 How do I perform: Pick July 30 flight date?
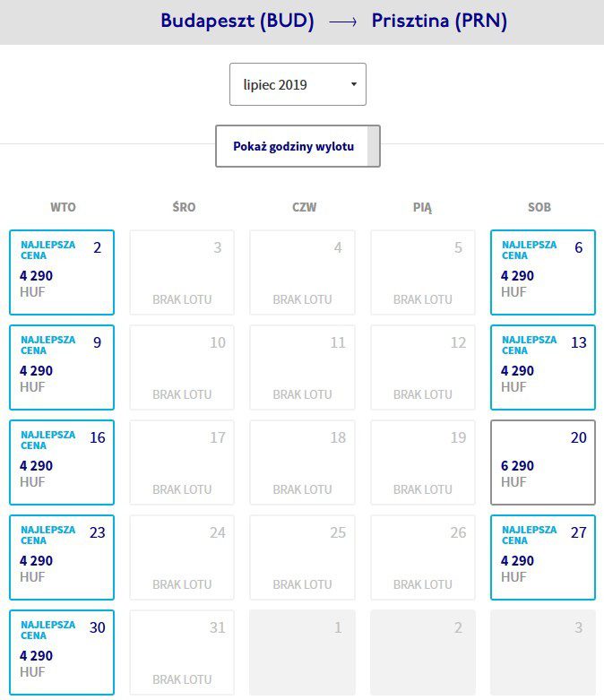click(x=62, y=652)
